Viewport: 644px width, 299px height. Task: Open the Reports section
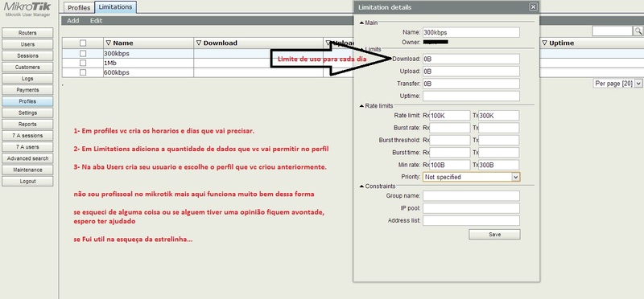pyautogui.click(x=27, y=124)
